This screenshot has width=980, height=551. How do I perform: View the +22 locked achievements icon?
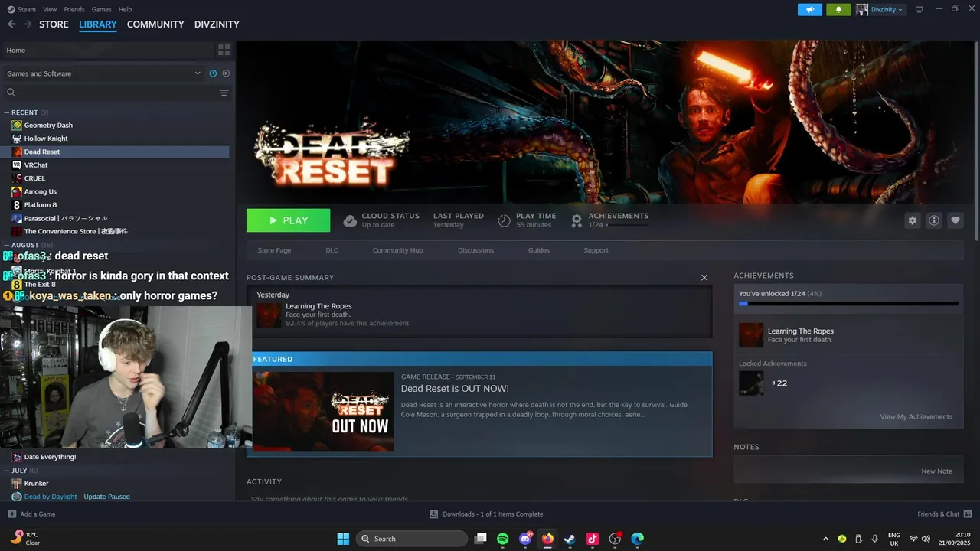coord(751,383)
